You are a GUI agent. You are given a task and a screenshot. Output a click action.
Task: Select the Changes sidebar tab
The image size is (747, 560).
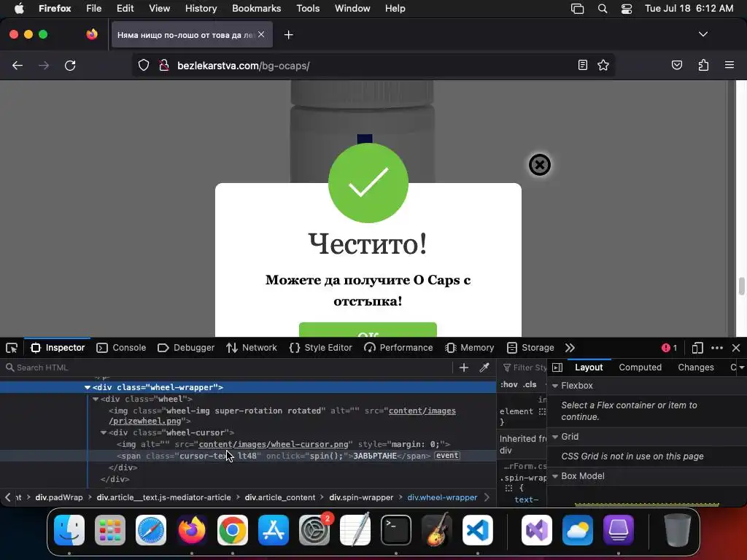pos(695,367)
